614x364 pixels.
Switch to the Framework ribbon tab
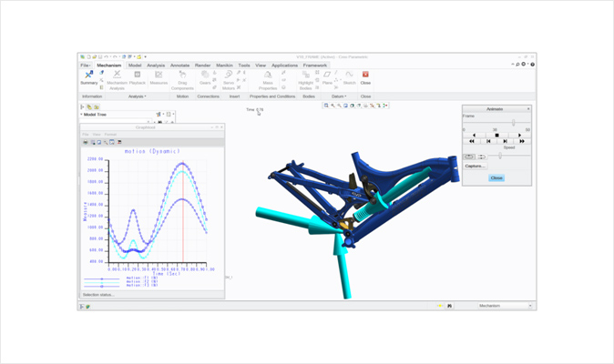pos(315,66)
